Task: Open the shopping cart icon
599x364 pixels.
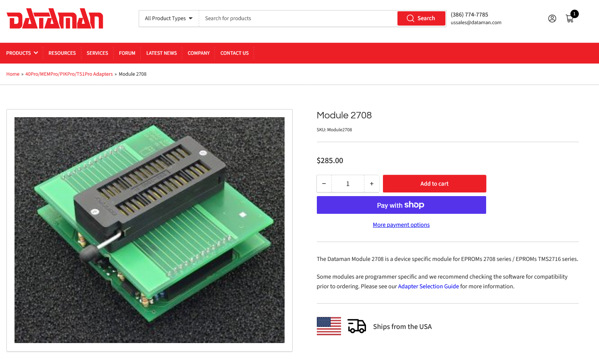Action: 570,19
